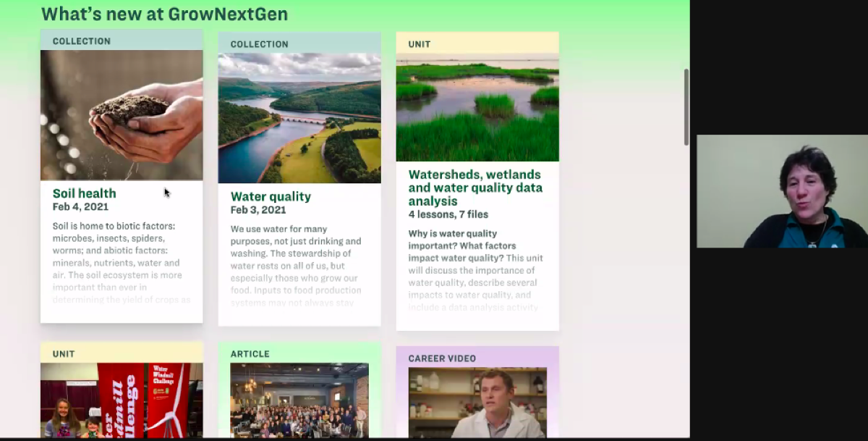
Task: Click the UNIT label above Watersheds card
Action: pos(420,44)
